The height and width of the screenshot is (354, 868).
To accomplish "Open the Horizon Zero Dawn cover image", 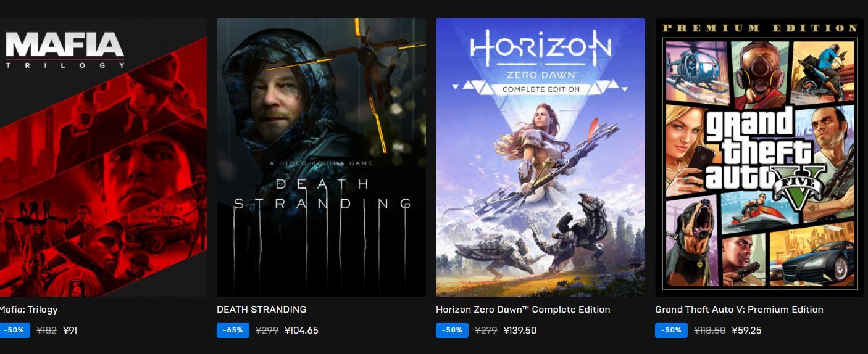I will pos(540,157).
